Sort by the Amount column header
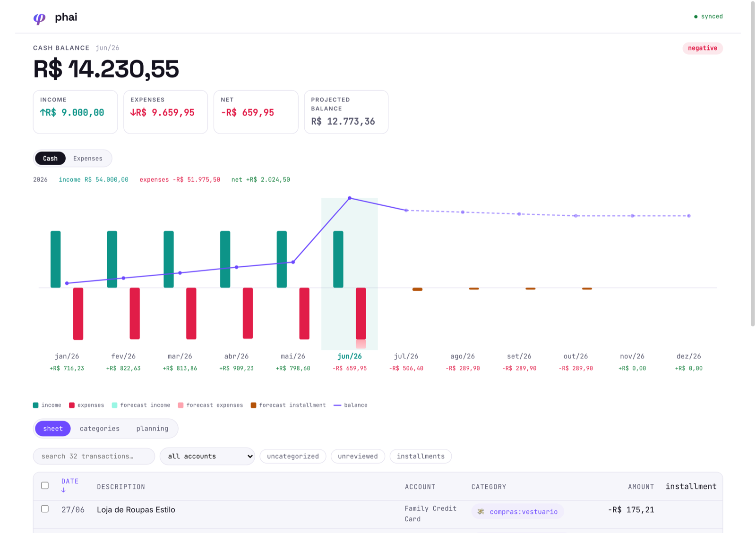 tap(641, 487)
